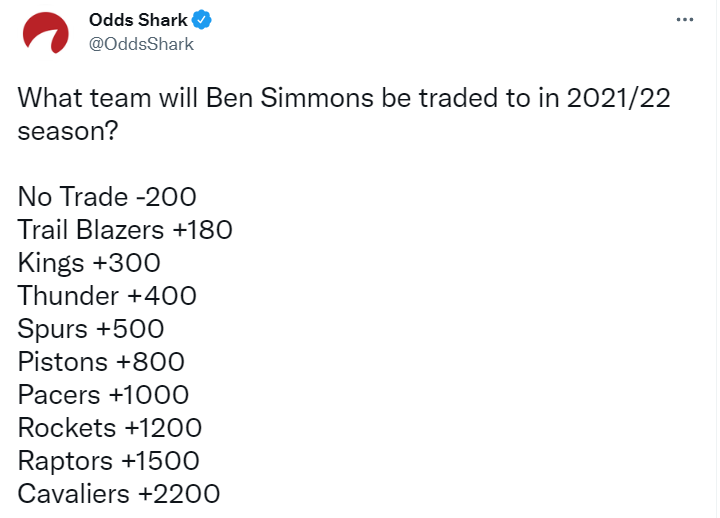Select the 'Spurs +500' line
This screenshot has width=720, height=518.
(91, 329)
